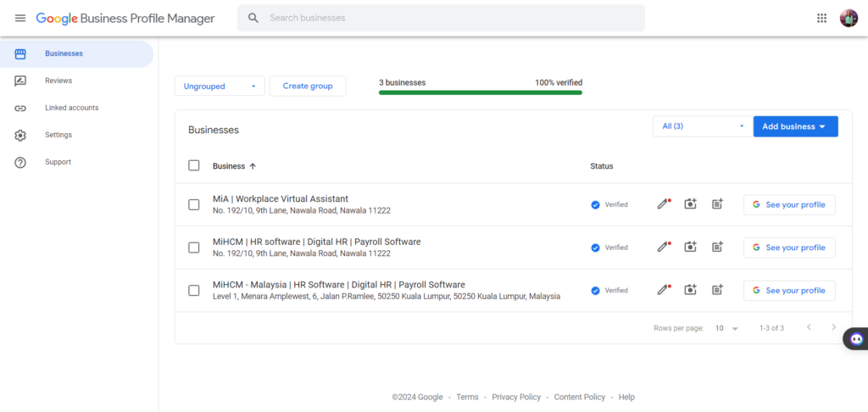
Task: Edit profile pencil for MiHCM - Malaysia row
Action: (x=663, y=290)
